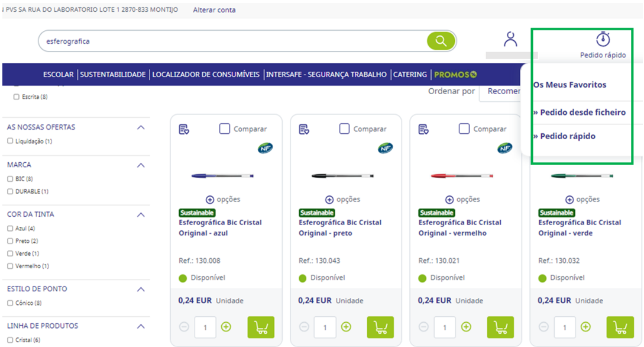Select Os Meus Favoritos
The width and height of the screenshot is (644, 347).
[x=569, y=85]
